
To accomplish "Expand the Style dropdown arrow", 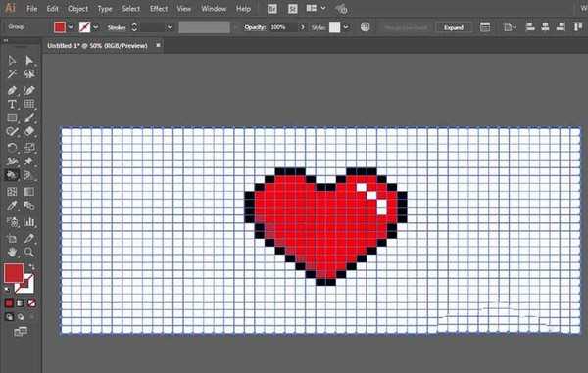I will [x=346, y=27].
